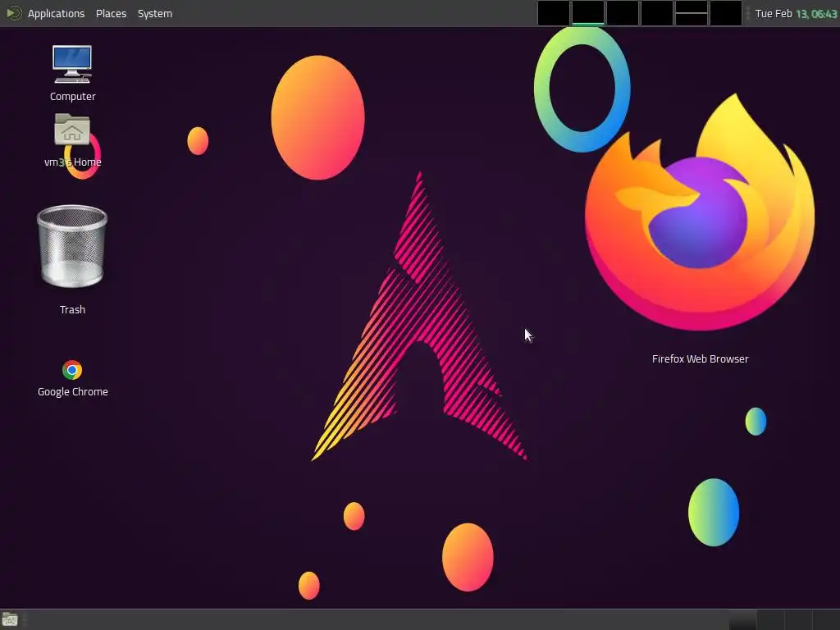Select the Trash can icon
The width and height of the screenshot is (840, 630).
[72, 247]
